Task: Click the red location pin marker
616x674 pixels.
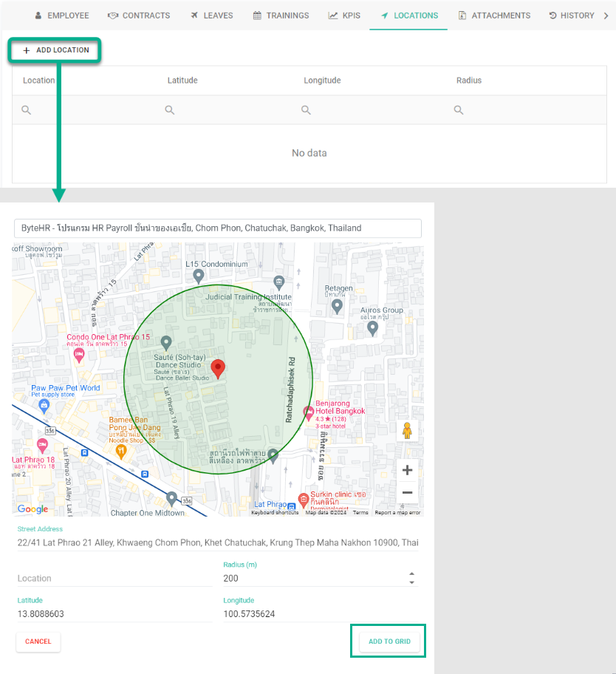Action: tap(218, 369)
